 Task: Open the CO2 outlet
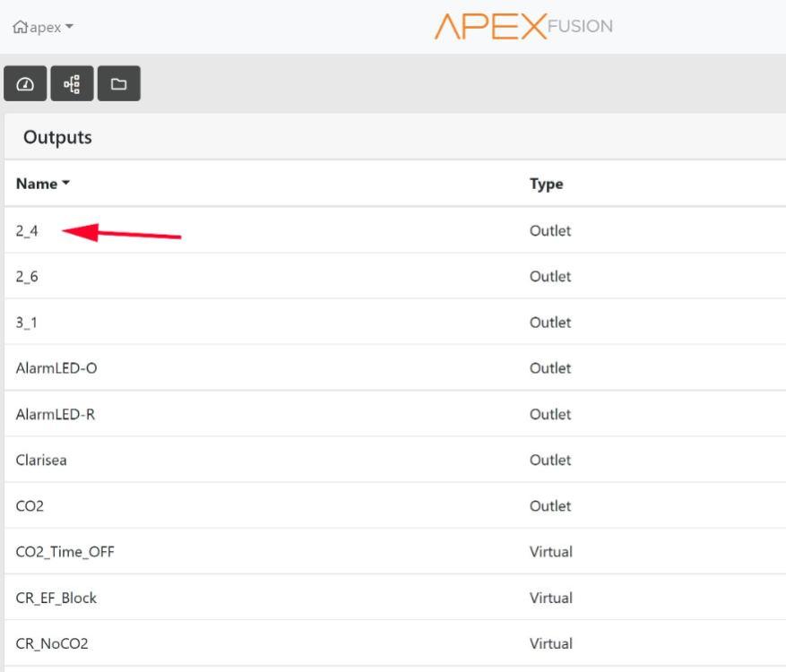(x=30, y=506)
